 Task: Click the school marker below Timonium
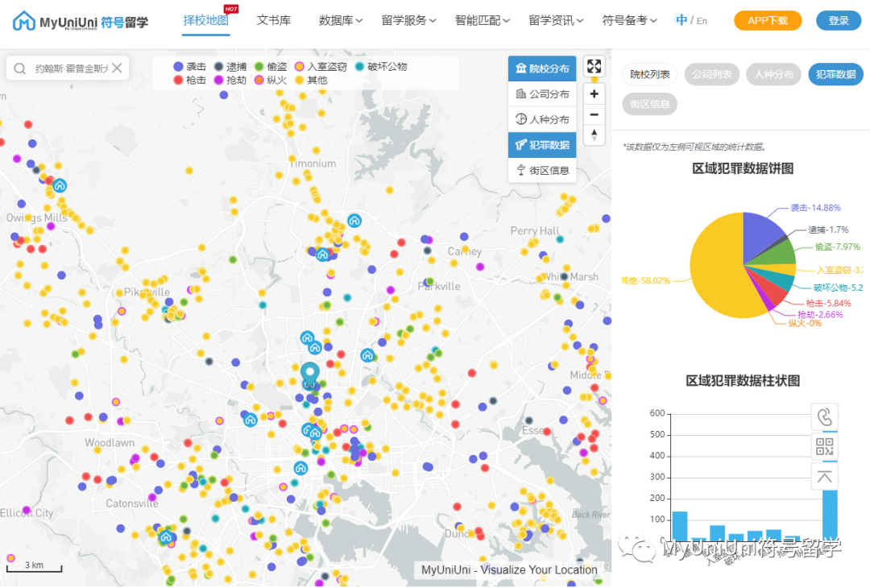[354, 221]
